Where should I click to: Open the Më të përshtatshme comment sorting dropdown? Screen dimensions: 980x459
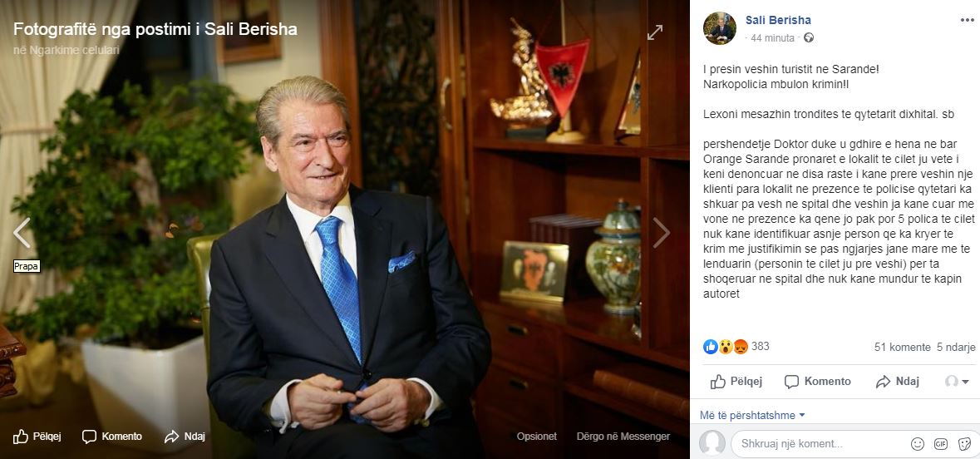click(x=752, y=415)
